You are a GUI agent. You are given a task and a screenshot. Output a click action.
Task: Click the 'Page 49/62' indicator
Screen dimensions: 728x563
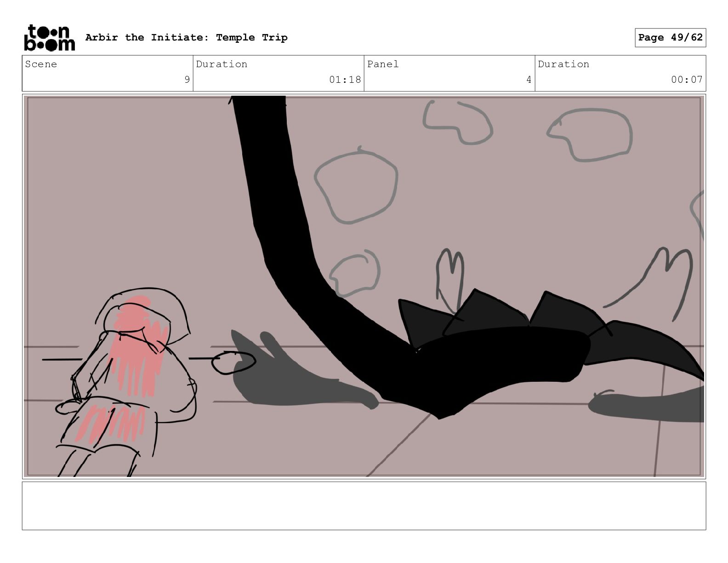(670, 37)
